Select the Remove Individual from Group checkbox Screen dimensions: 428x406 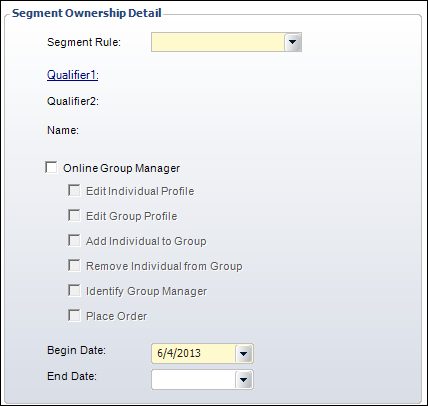74,266
